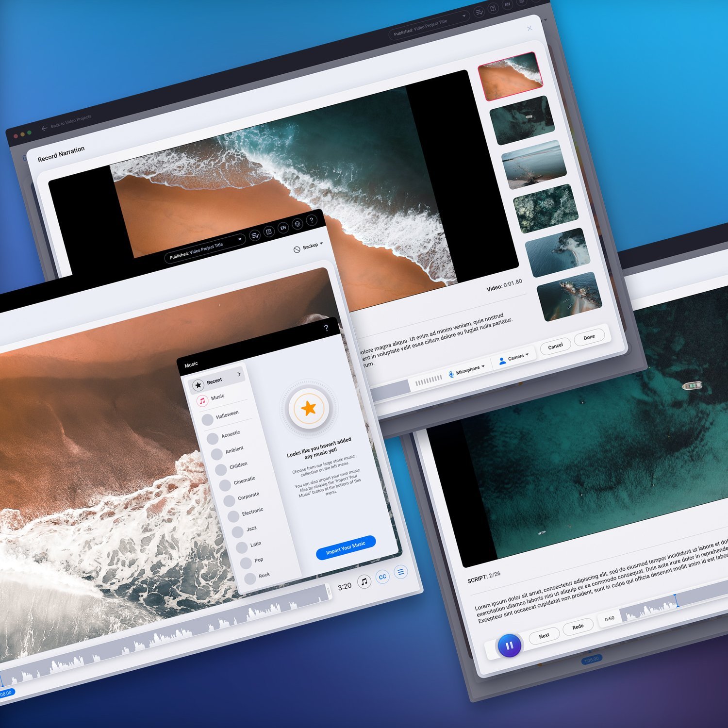Click the EN language icon
Image resolution: width=728 pixels, height=728 pixels.
click(x=283, y=227)
